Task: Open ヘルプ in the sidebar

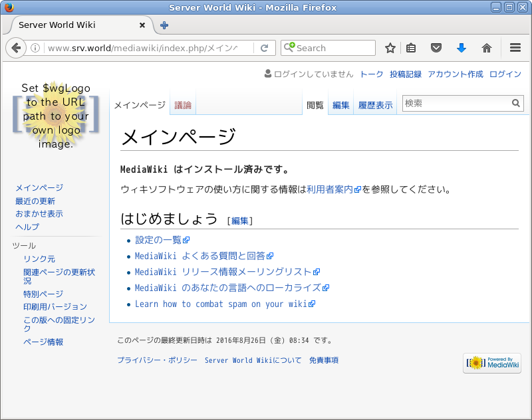Action: pos(27,227)
